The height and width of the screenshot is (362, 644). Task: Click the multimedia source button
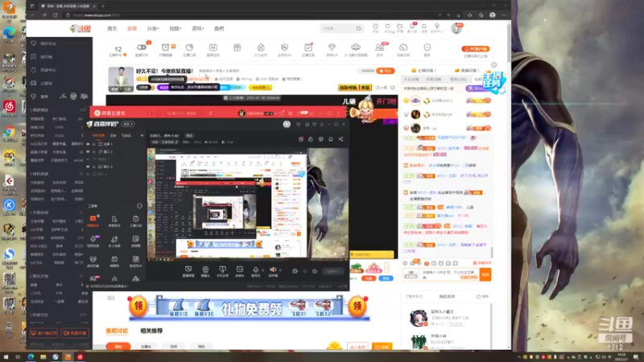click(239, 271)
